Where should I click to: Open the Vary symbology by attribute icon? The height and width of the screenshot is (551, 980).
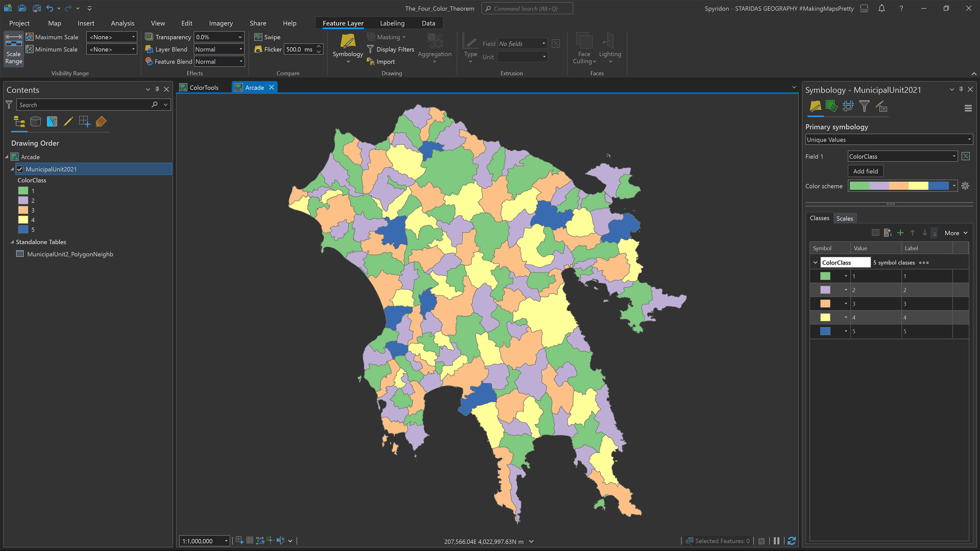point(832,107)
